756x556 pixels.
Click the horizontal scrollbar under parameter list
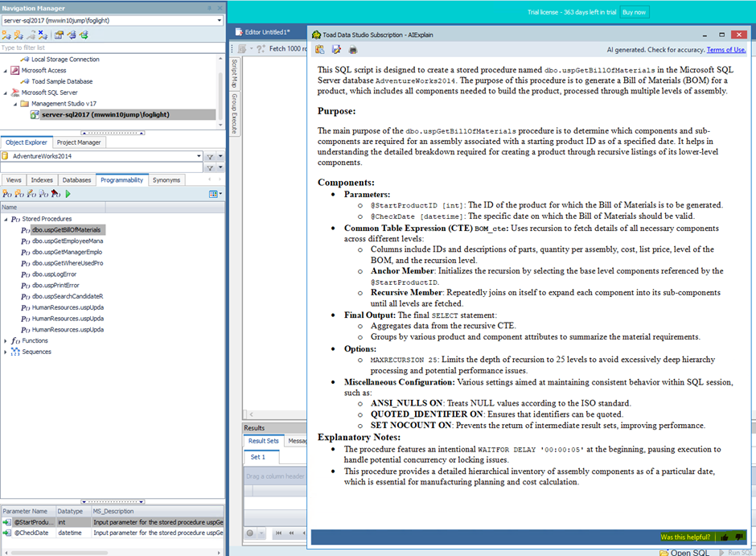(x=60, y=553)
